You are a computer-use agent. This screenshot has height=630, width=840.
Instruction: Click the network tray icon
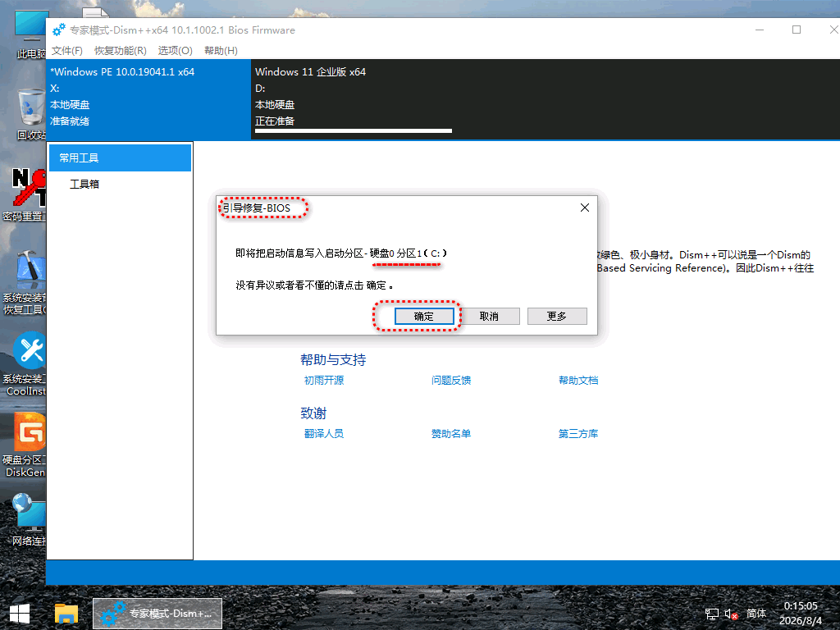coord(711,614)
